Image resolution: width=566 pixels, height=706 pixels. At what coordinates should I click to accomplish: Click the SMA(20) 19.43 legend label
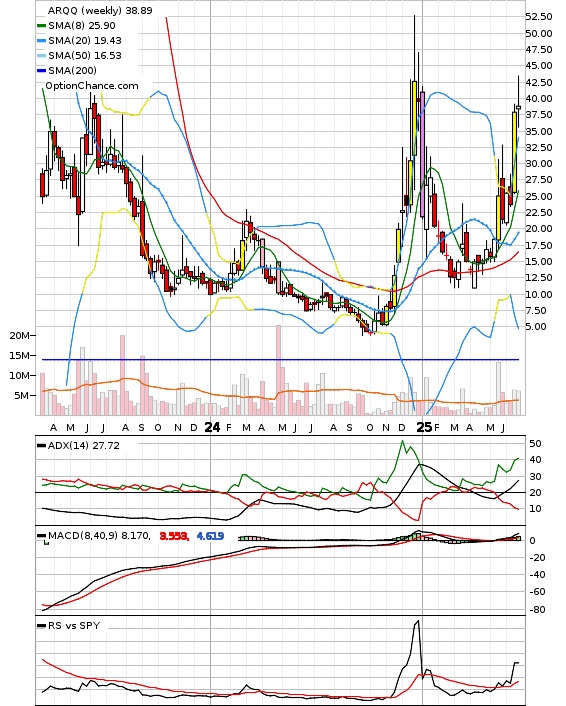coord(85,41)
